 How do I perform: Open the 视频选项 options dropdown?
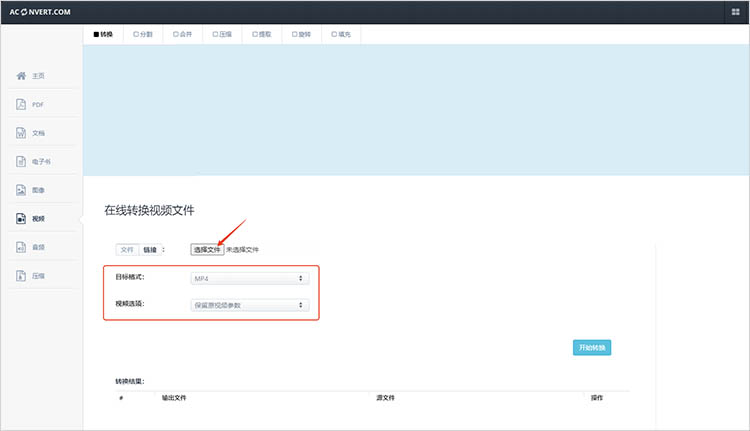click(250, 305)
